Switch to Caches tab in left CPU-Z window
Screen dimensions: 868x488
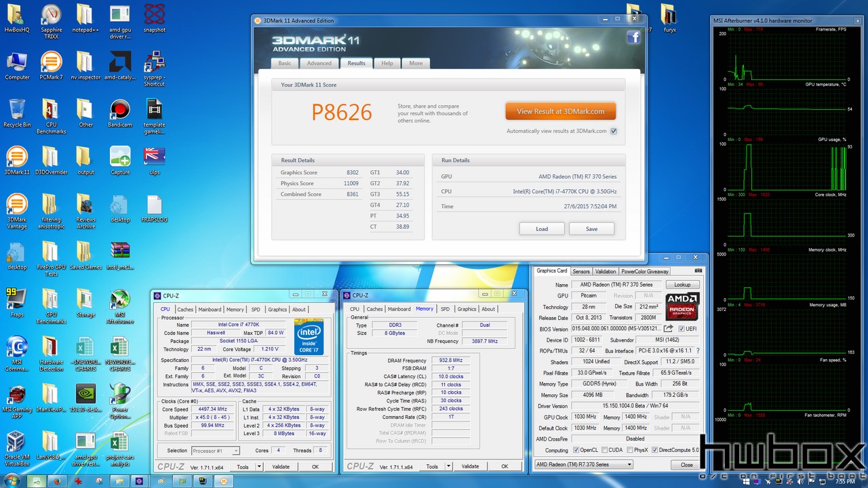(x=185, y=309)
